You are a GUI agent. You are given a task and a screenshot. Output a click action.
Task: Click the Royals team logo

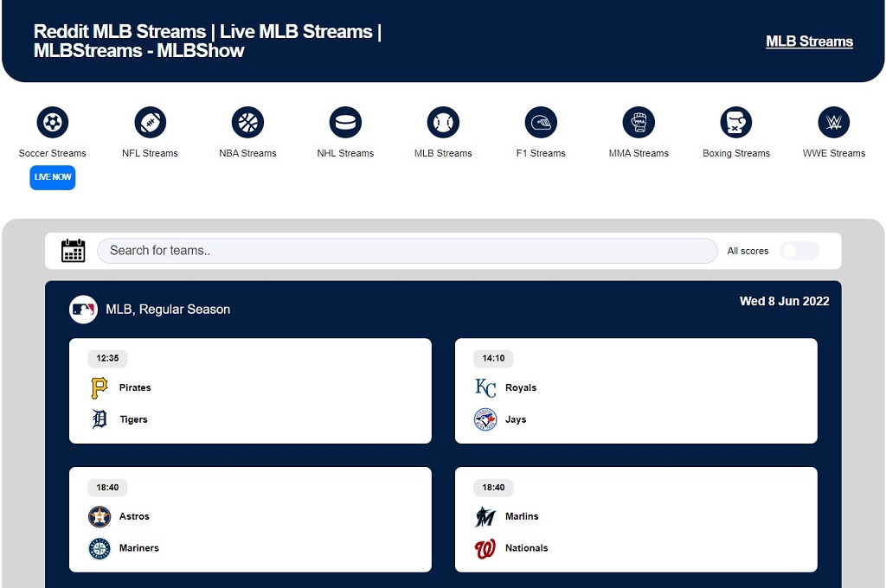(485, 388)
